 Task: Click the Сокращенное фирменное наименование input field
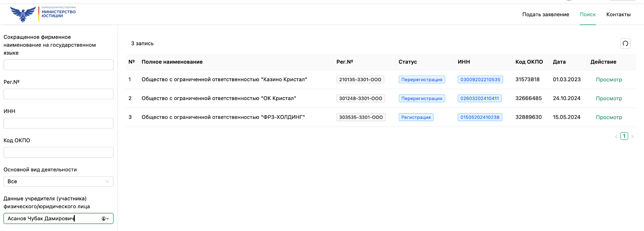pyautogui.click(x=58, y=65)
